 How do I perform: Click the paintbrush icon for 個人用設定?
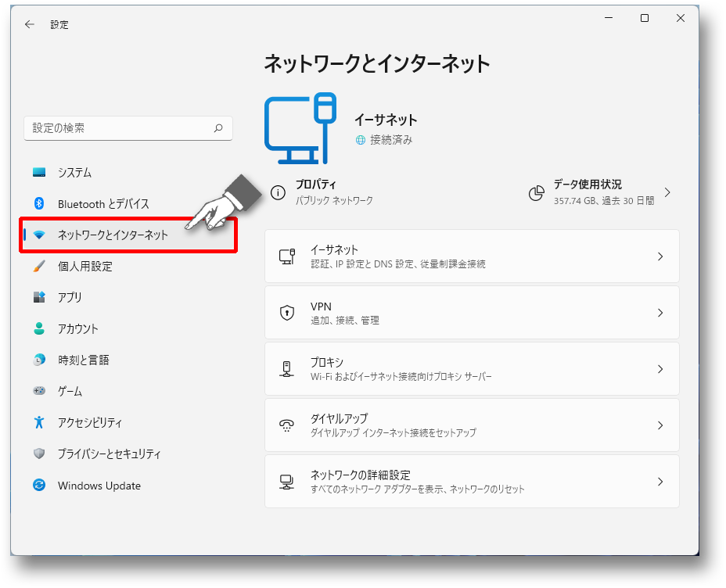point(39,266)
